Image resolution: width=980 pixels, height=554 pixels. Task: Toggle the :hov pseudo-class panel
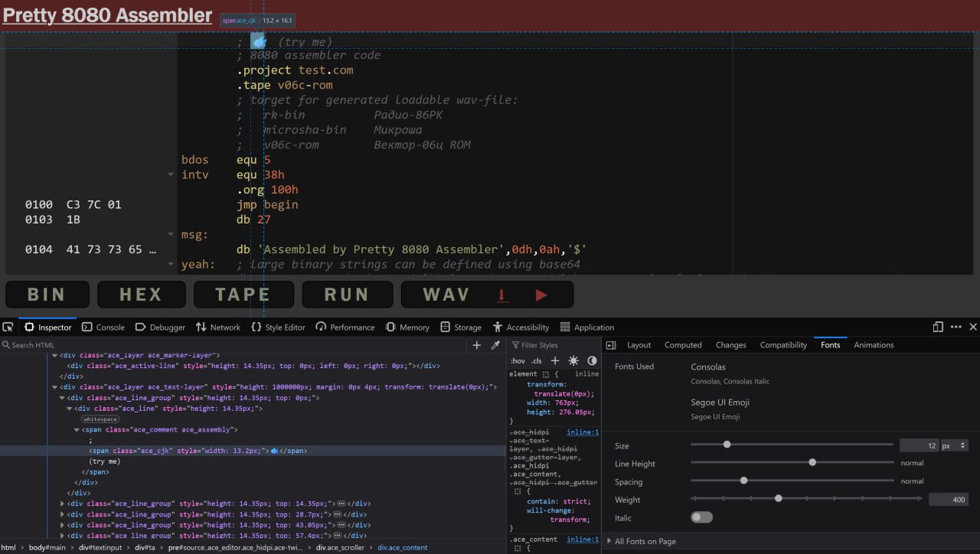(518, 360)
